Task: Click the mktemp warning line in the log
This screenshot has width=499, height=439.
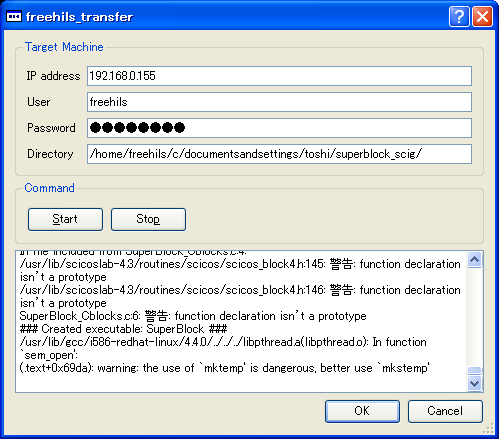Action: 224,368
